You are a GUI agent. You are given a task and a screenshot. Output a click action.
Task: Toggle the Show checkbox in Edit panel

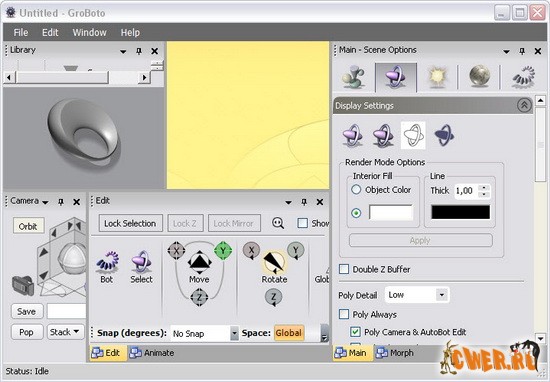pos(302,223)
